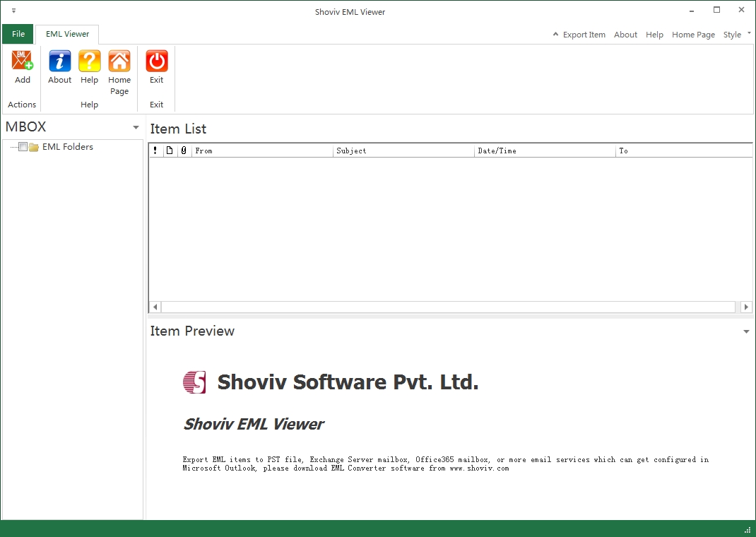Click Home Page in the top-right menu
The image size is (756, 537).
[693, 35]
